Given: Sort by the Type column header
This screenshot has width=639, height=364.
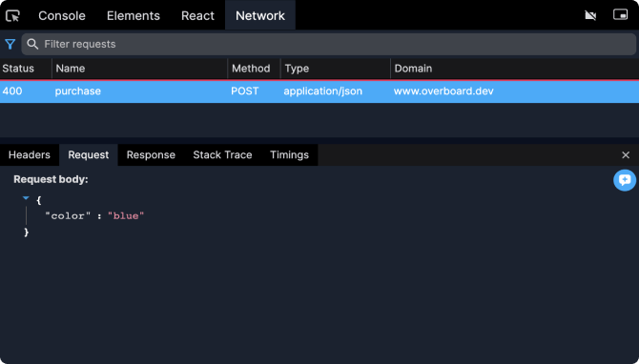Looking at the screenshot, I should tap(336, 69).
